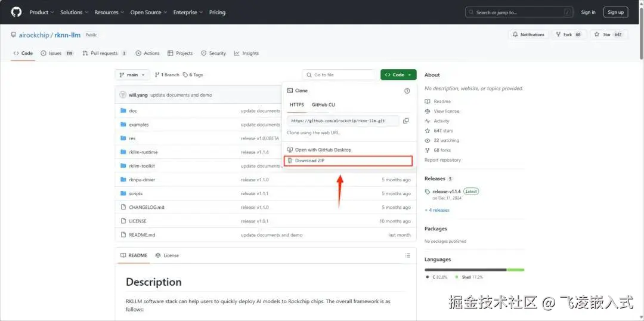Switch to the Security tab
The height and width of the screenshot is (321, 644).
click(213, 54)
